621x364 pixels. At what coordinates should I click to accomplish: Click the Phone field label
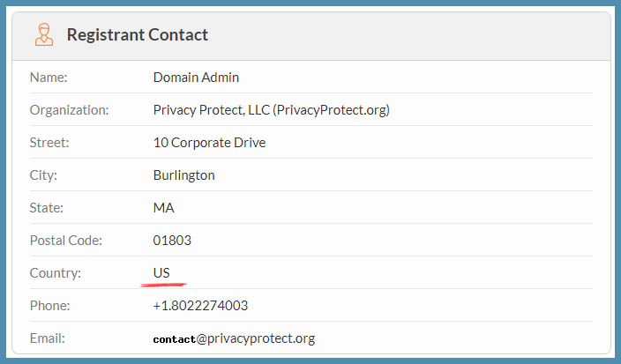(x=49, y=306)
